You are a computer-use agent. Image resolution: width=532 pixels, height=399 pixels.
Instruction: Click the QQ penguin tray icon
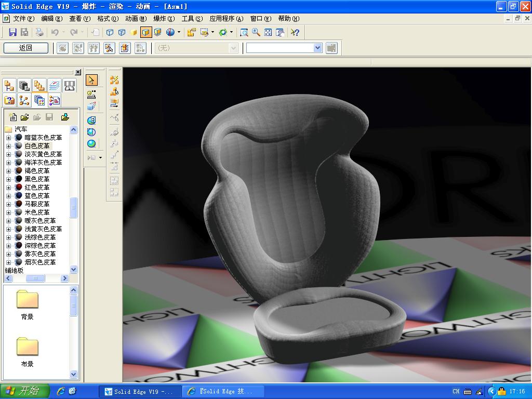pos(502,391)
